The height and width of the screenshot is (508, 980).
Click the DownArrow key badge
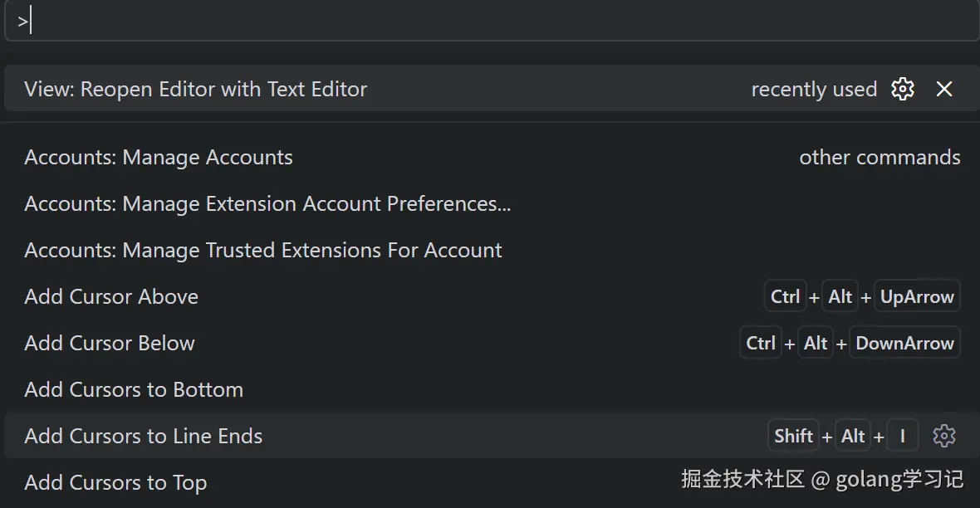pos(904,344)
